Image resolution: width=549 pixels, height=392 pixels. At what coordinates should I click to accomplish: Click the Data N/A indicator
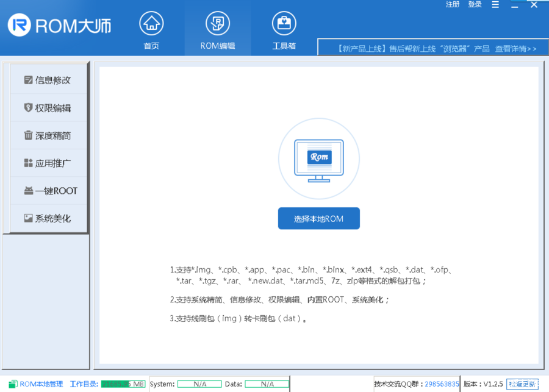[x=267, y=384]
